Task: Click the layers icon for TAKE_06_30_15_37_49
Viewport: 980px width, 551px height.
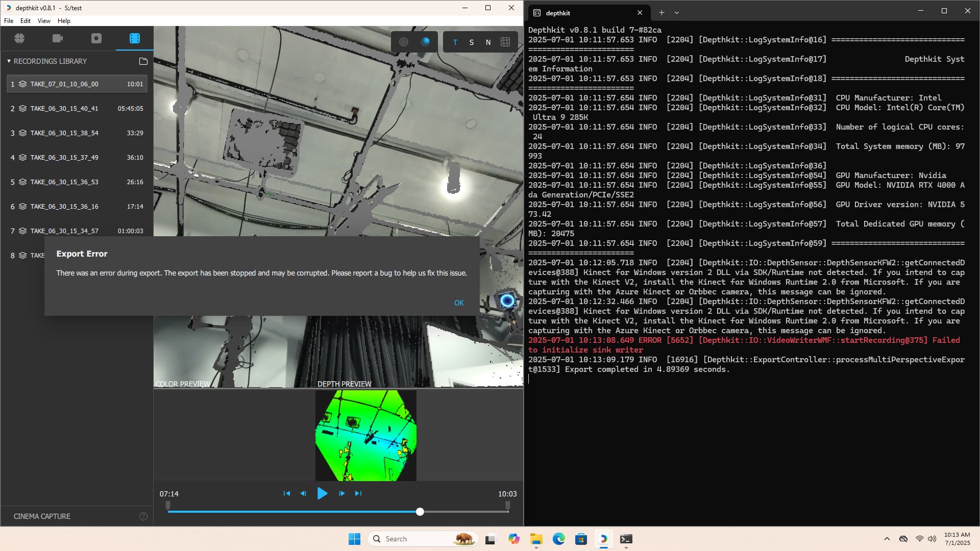Action: 22,158
